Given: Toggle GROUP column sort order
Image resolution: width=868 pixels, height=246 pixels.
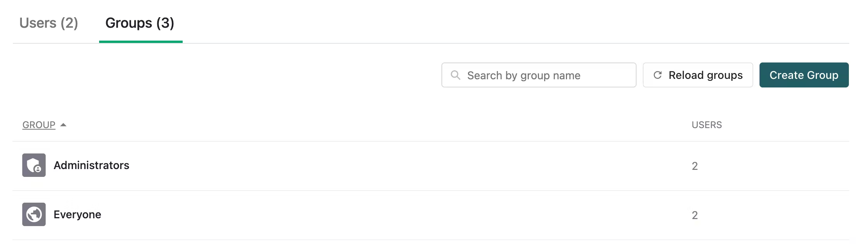Looking at the screenshot, I should pos(38,125).
